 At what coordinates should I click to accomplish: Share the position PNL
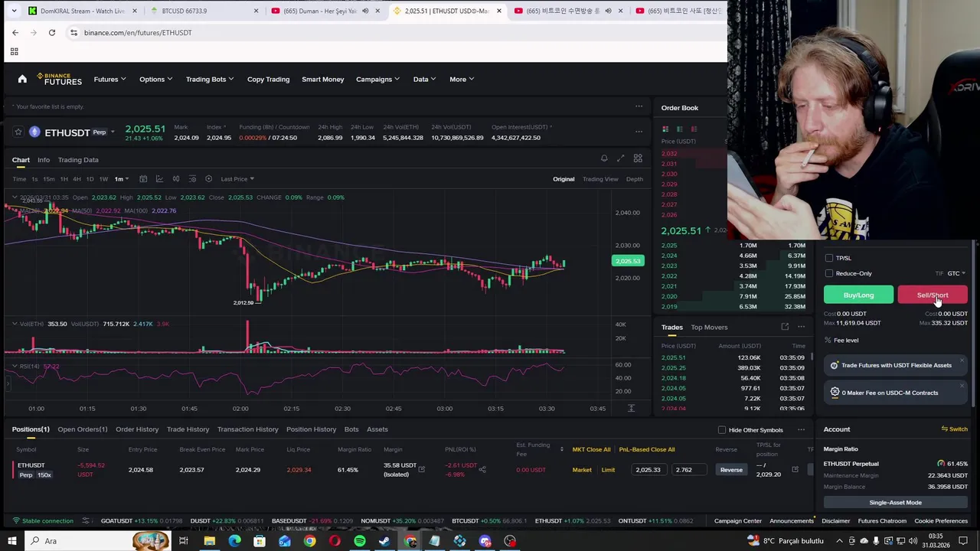tap(482, 469)
